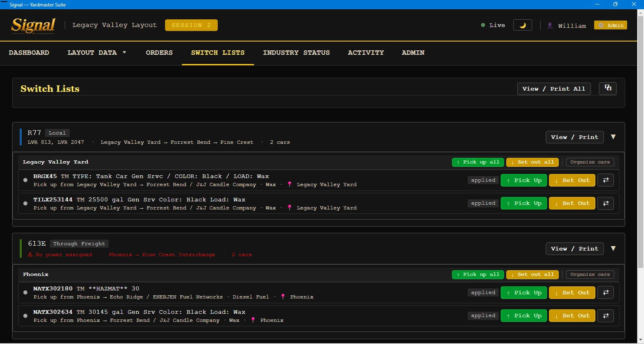Click the swap arrows icon for car BRGX45
This screenshot has height=344, width=644.
[x=606, y=180]
